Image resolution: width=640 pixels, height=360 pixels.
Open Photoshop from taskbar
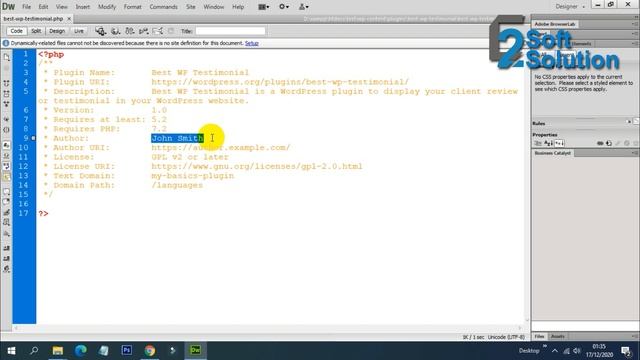(127, 350)
